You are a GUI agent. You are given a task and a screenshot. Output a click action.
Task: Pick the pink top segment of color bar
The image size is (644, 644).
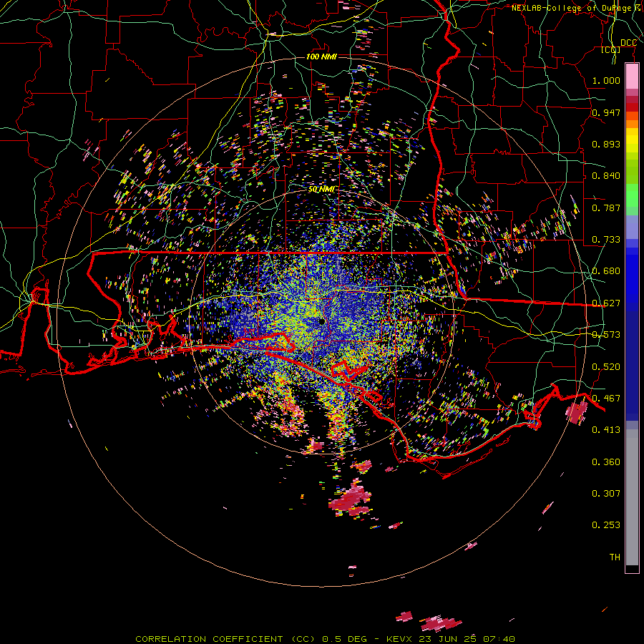point(632,77)
